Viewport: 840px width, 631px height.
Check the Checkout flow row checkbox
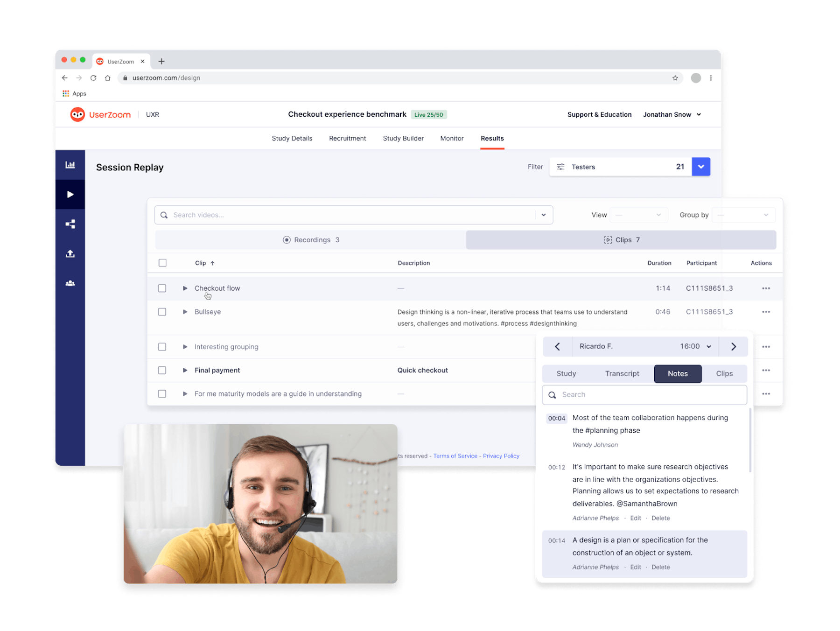pyautogui.click(x=162, y=288)
